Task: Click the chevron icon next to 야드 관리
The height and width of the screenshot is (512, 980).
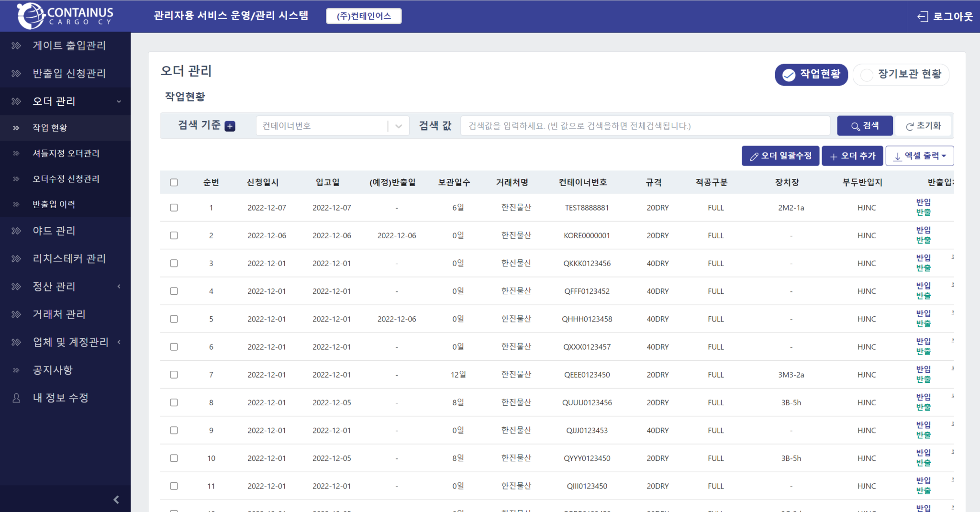Action: (16, 231)
